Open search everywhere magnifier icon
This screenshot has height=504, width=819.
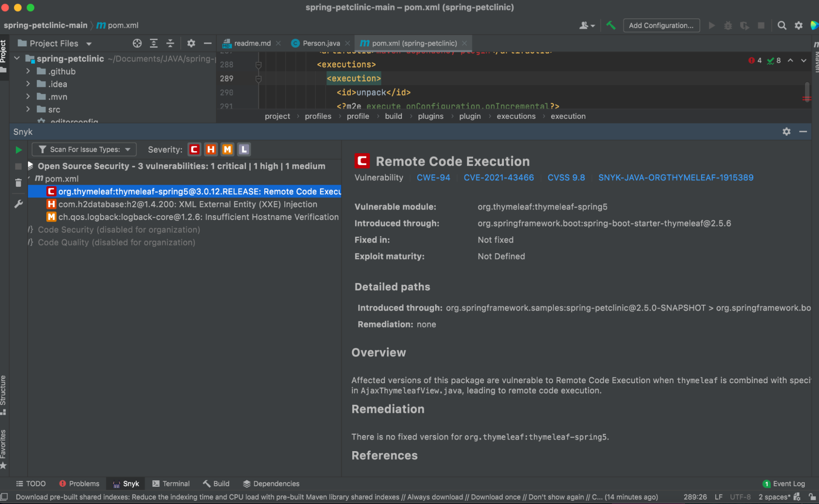[782, 25]
